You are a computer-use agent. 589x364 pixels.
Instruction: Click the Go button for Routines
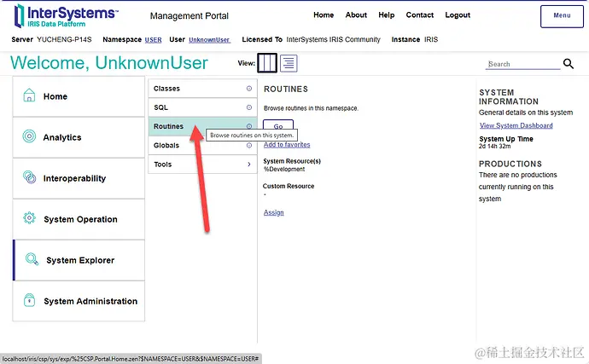tap(278, 125)
